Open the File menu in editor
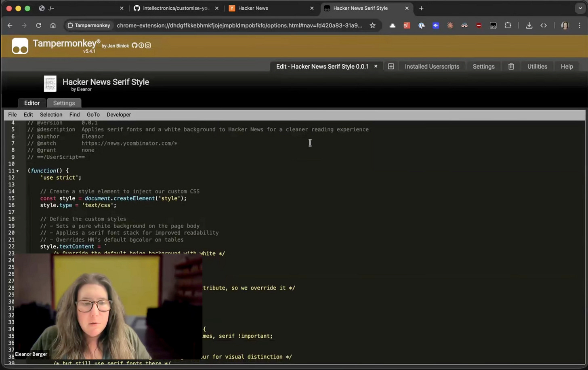 pos(13,115)
